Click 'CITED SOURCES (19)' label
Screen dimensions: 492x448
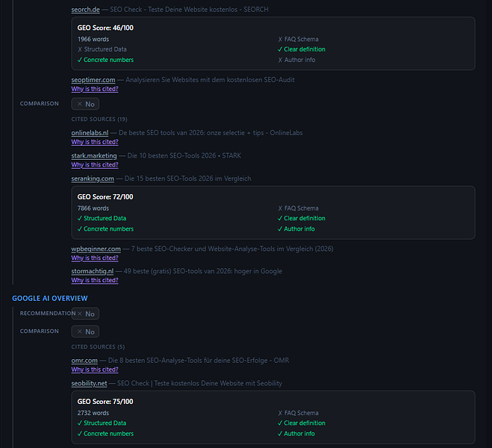[x=99, y=119]
